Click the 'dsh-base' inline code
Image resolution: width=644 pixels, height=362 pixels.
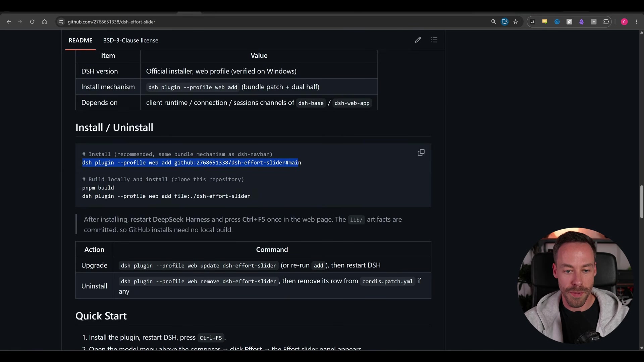311,103
